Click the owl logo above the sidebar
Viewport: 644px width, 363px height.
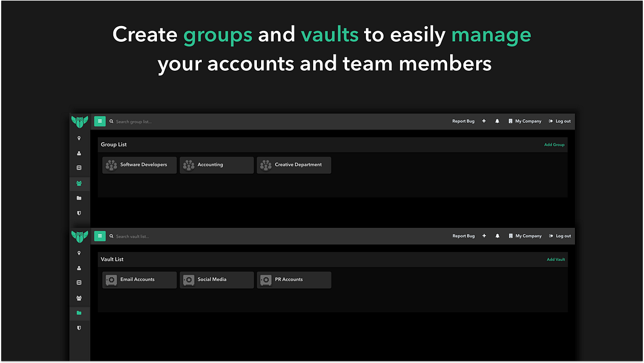(79, 121)
